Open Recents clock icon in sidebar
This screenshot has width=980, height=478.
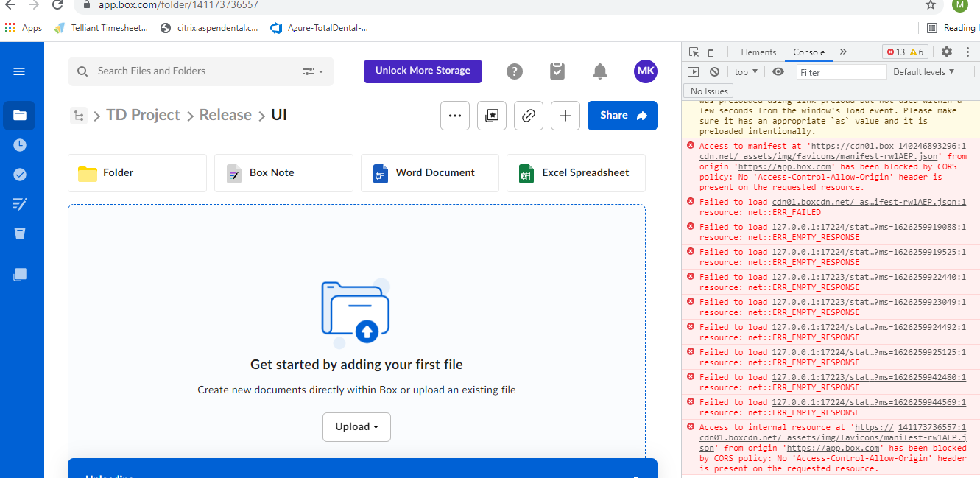coord(20,145)
